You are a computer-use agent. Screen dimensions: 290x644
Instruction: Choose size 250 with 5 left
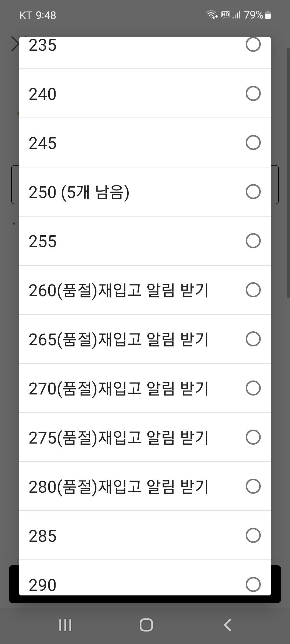coord(253,192)
